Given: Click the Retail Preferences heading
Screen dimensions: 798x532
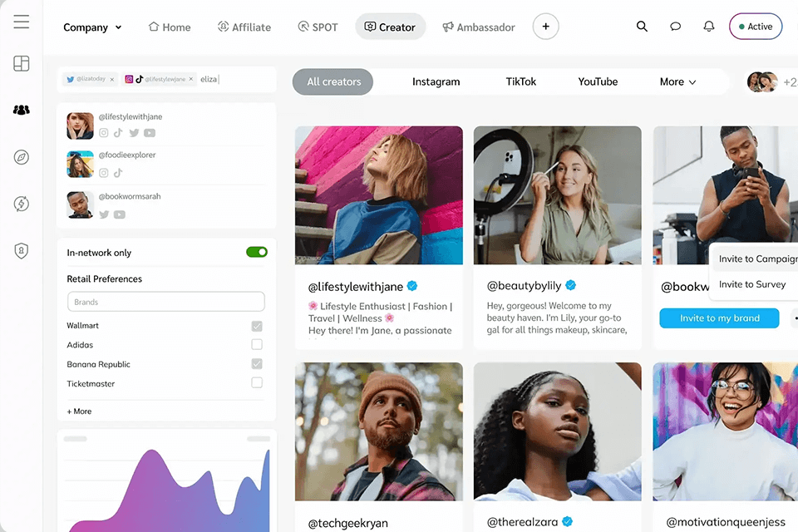Looking at the screenshot, I should 105,279.
